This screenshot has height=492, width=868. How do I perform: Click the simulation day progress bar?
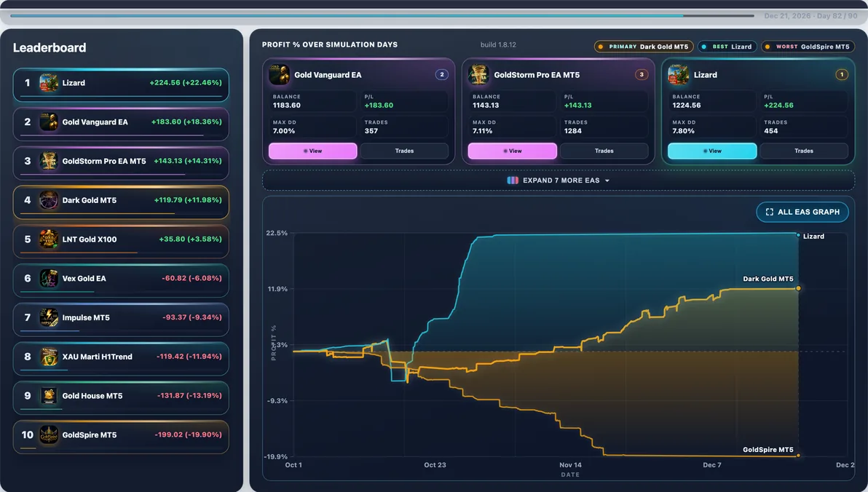(x=382, y=15)
